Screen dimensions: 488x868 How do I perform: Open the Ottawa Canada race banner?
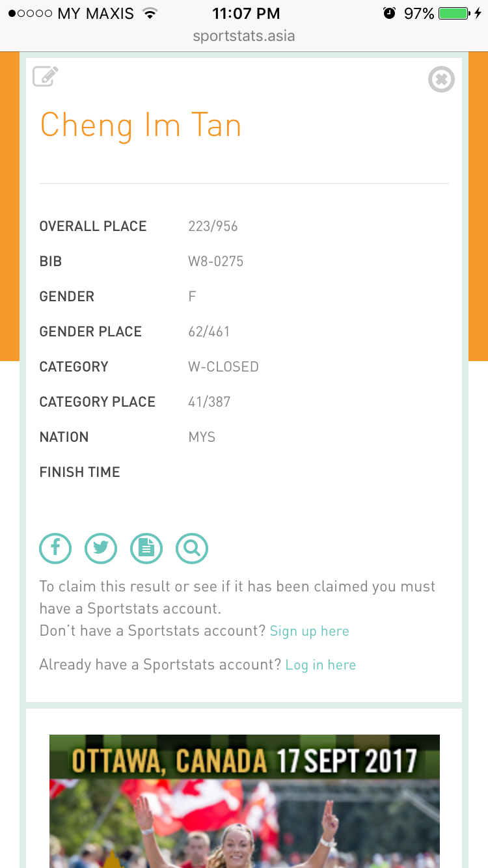(x=244, y=800)
